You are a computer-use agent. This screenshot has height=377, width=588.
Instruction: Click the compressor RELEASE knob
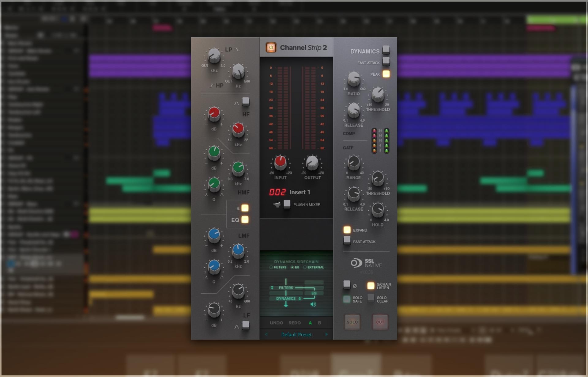coord(354,110)
